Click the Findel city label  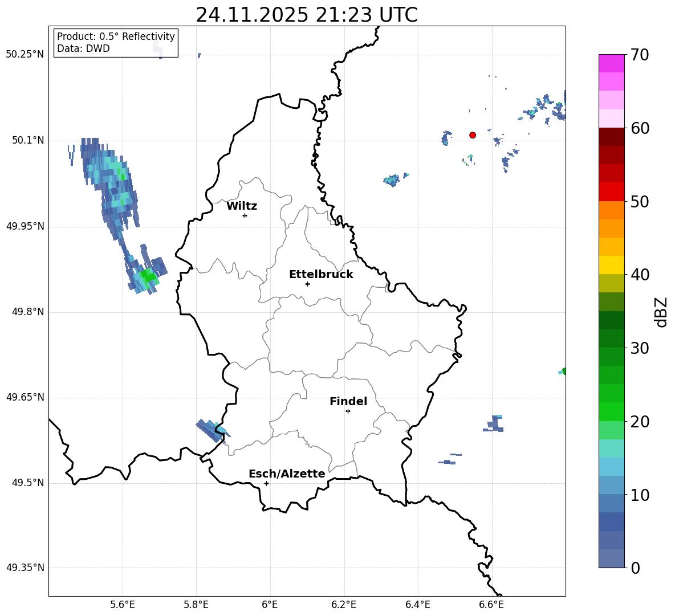[348, 401]
